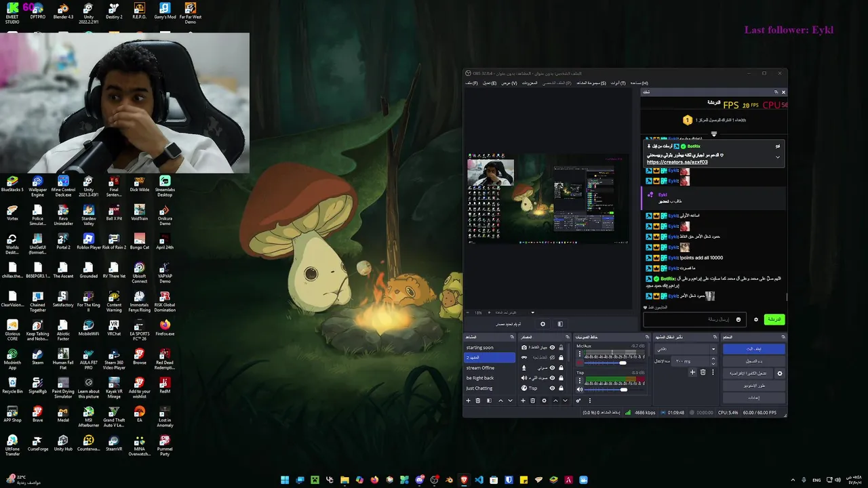Image resolution: width=868 pixels, height=488 pixels.
Task: Click the blue stop streaming button
Action: [754, 349]
